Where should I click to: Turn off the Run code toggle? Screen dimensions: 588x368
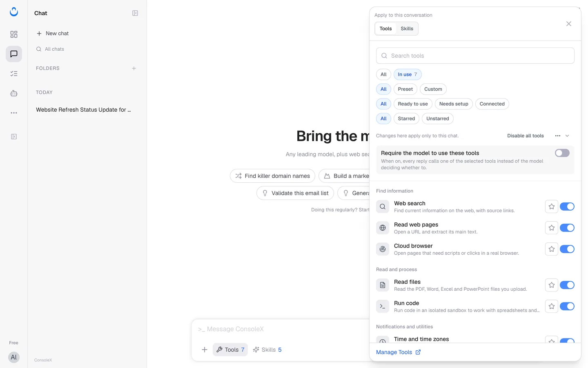[567, 306]
